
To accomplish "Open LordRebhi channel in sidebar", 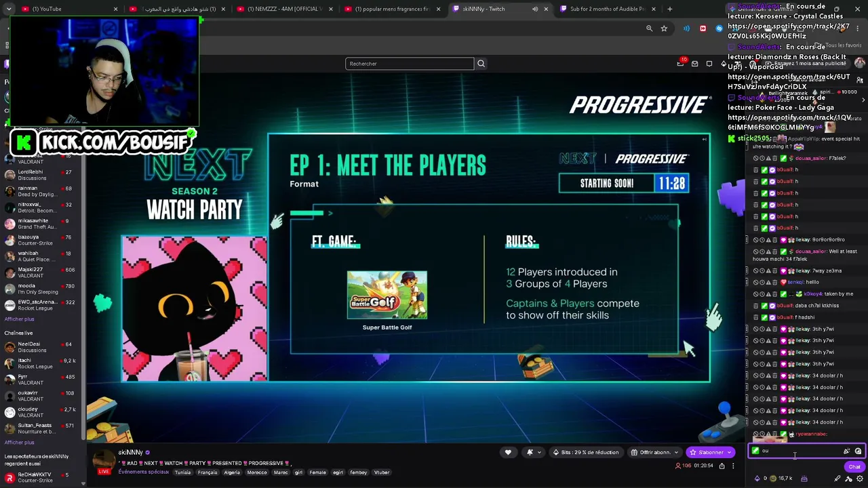I will point(41,175).
